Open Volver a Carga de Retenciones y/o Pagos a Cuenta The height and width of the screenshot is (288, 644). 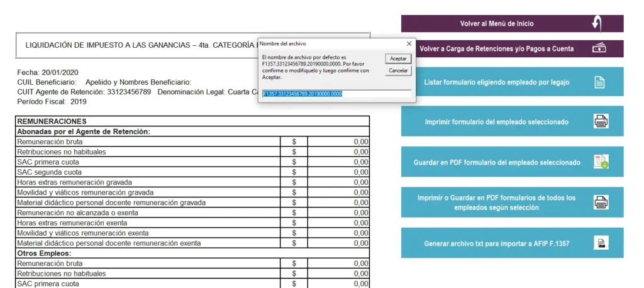[512, 48]
